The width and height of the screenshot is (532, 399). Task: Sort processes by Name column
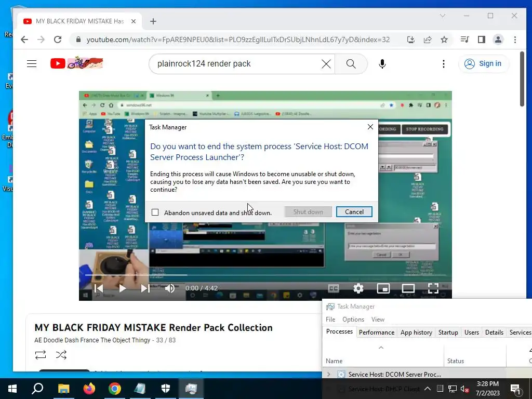[383, 356]
